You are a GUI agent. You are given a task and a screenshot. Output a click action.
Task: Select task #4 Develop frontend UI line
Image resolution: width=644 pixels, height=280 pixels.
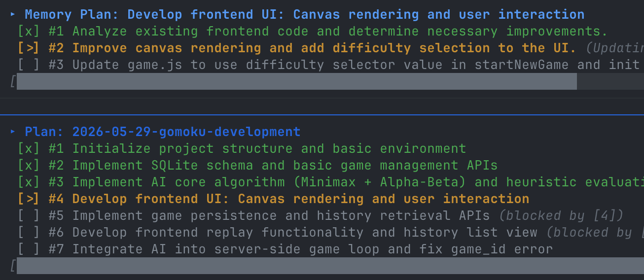coord(289,199)
